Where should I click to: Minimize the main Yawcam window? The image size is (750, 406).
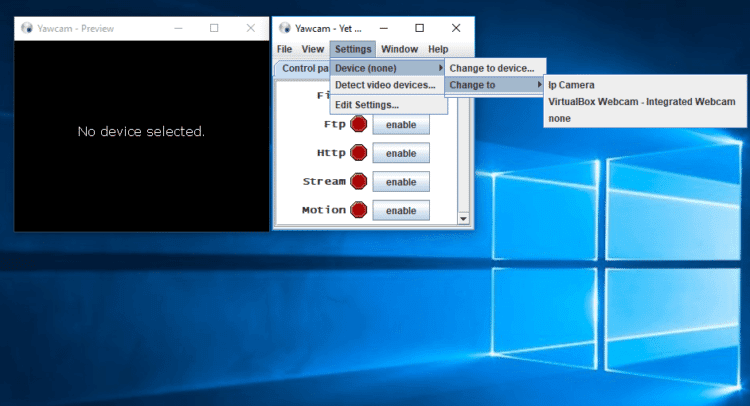[x=384, y=28]
